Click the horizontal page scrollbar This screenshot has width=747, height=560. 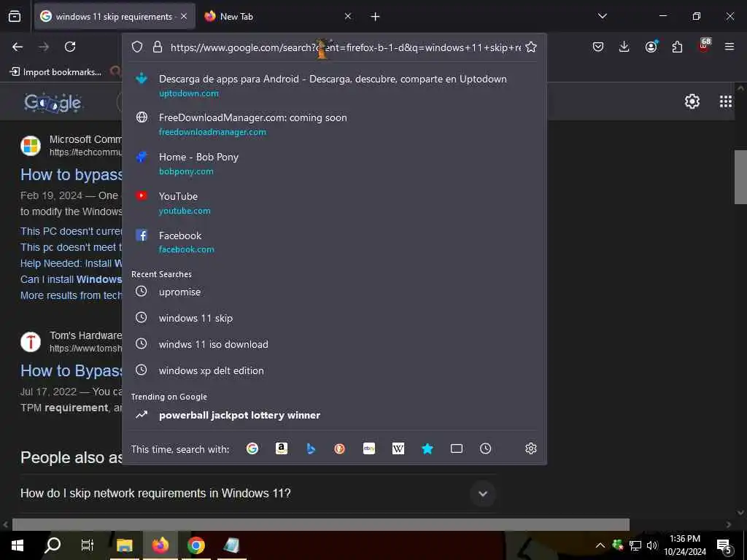(321, 524)
